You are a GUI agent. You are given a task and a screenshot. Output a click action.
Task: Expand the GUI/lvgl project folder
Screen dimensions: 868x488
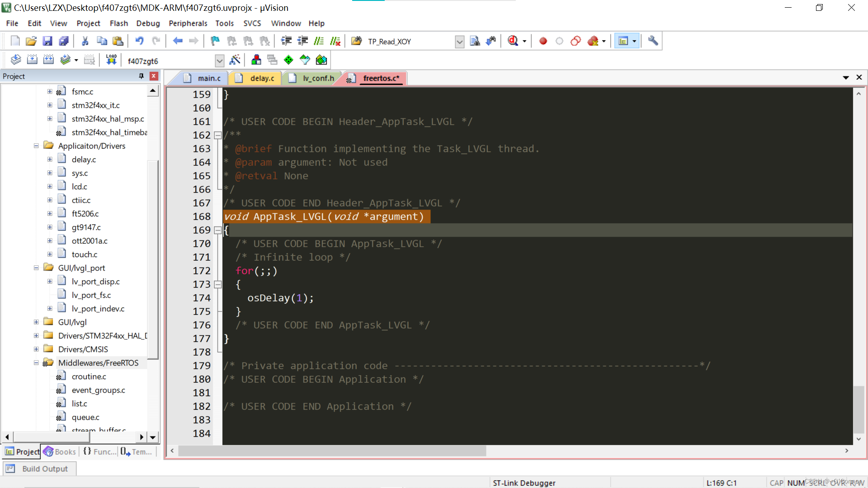click(36, 322)
